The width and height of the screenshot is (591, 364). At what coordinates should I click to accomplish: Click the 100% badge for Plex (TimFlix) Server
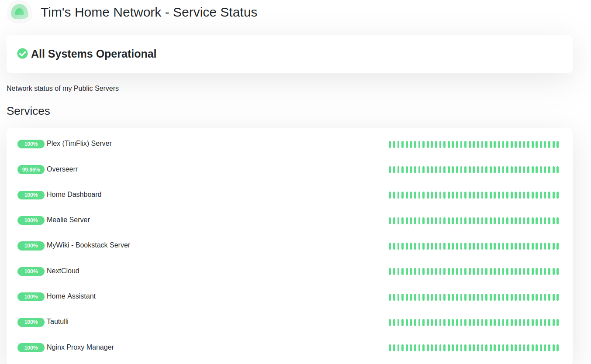coord(31,144)
